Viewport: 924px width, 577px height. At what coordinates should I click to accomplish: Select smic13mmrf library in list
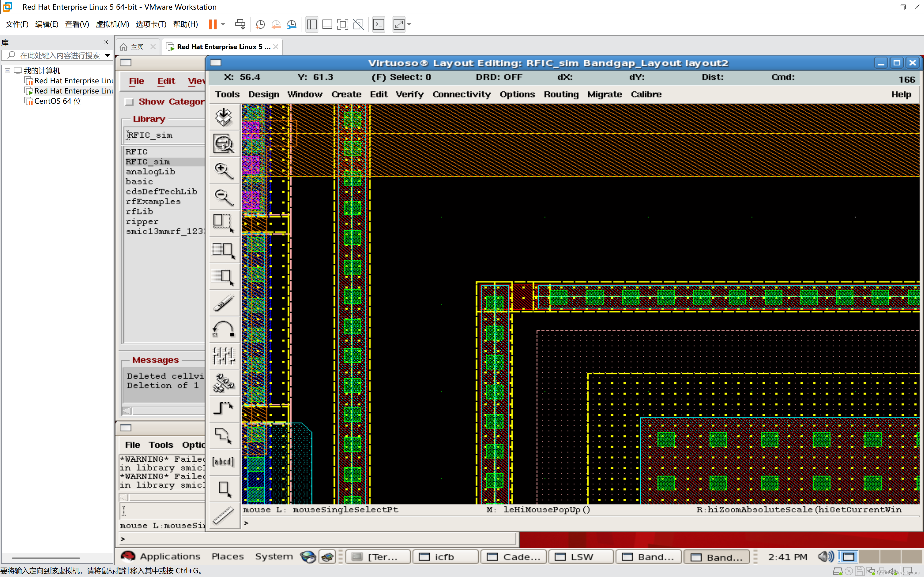coord(165,231)
